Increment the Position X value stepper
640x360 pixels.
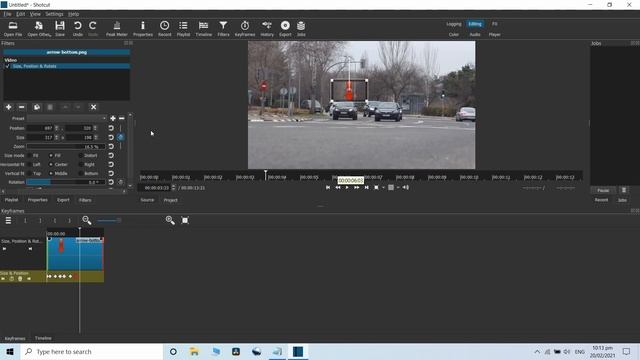pyautogui.click(x=57, y=127)
